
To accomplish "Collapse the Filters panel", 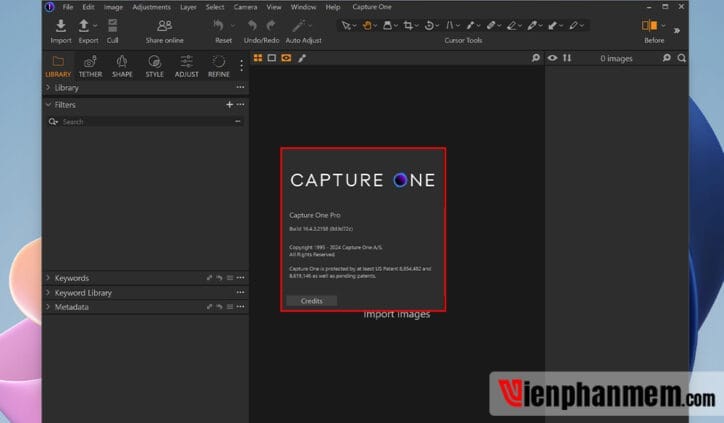I will (x=48, y=105).
